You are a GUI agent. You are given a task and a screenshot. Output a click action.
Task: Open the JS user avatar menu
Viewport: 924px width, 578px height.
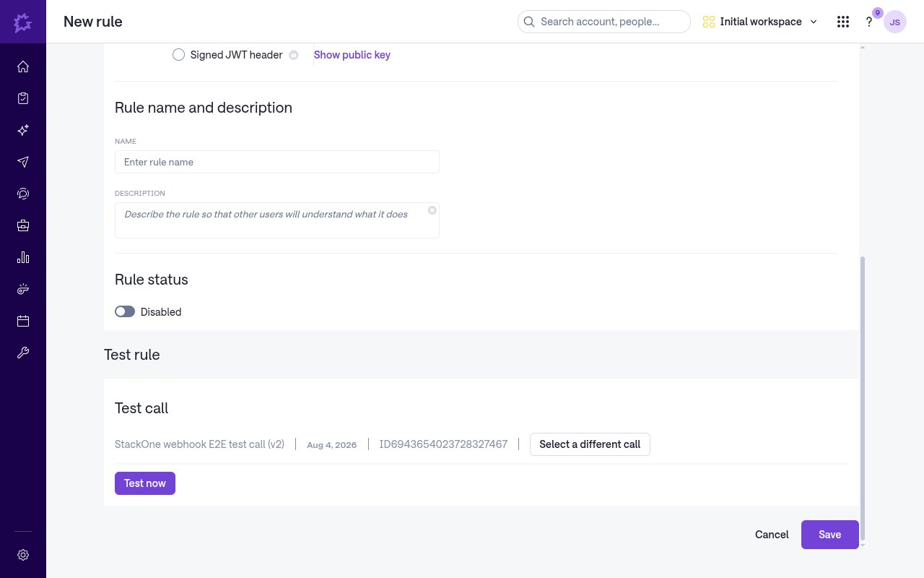tap(895, 22)
